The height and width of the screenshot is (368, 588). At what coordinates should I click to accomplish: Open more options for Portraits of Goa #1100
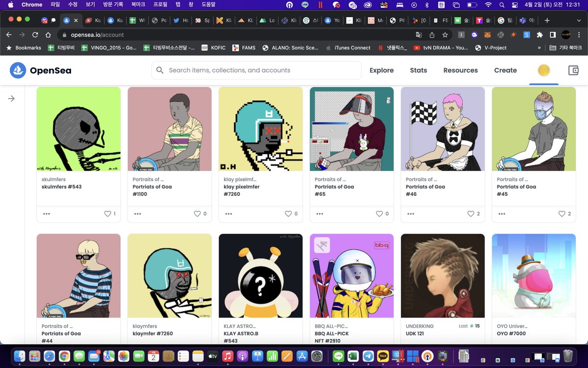138,214
